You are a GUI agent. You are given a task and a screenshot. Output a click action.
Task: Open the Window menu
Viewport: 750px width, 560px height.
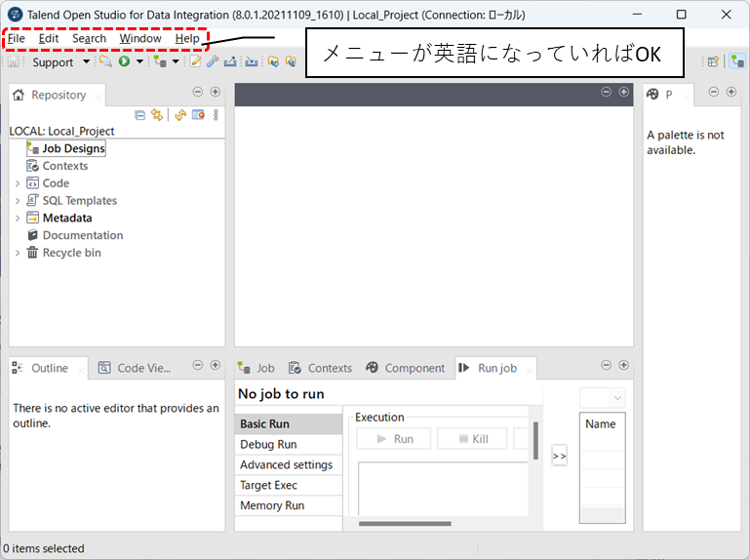tap(140, 38)
